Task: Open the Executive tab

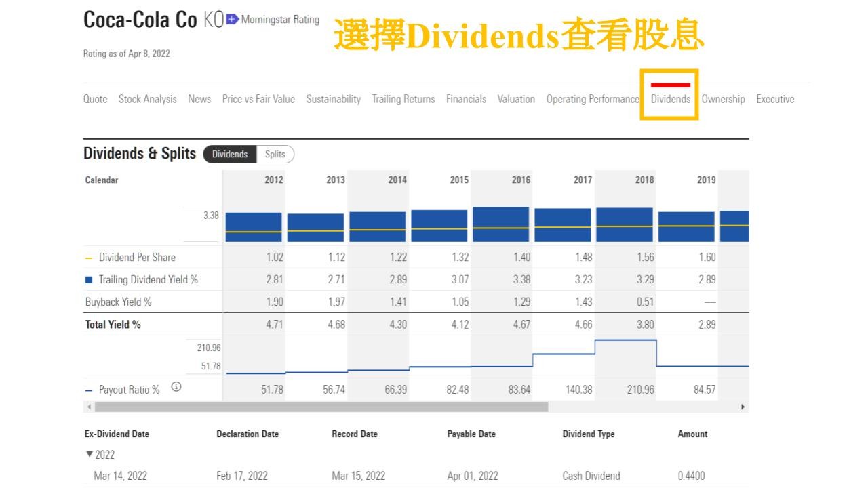Action: [x=775, y=99]
